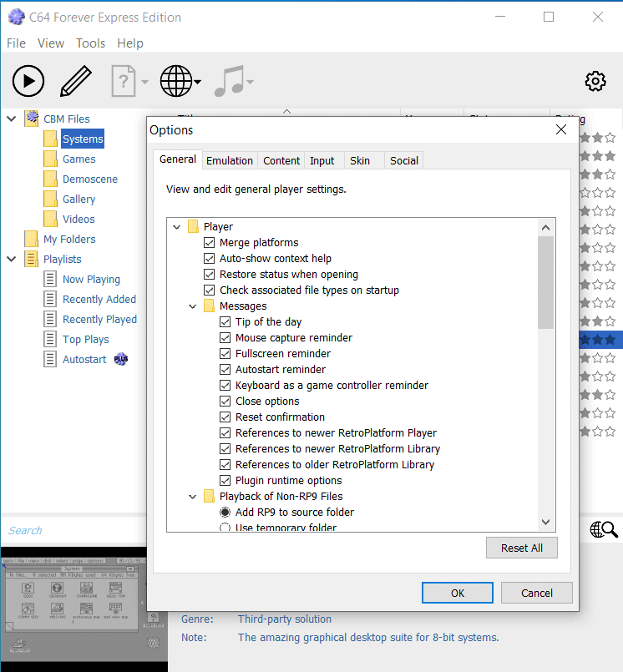623x672 pixels.
Task: Click the options list scroll up arrow
Action: (545, 228)
